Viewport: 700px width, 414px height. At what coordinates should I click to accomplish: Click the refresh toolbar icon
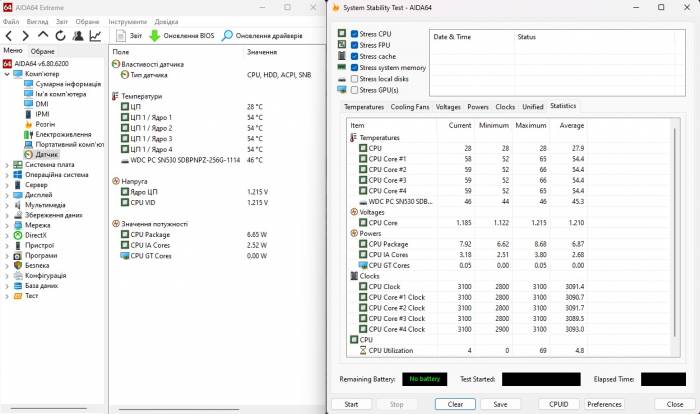(60, 36)
